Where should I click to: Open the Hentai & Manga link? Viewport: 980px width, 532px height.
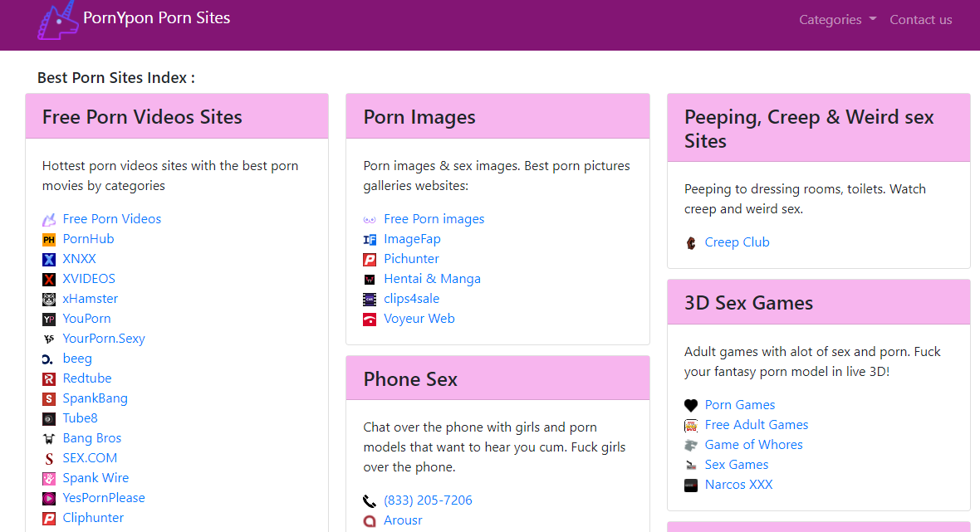432,279
